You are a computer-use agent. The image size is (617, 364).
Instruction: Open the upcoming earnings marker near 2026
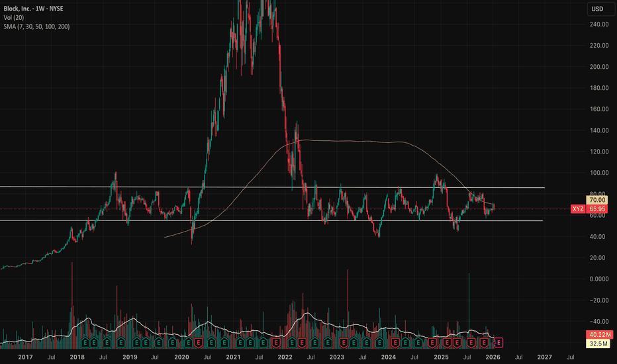point(498,343)
